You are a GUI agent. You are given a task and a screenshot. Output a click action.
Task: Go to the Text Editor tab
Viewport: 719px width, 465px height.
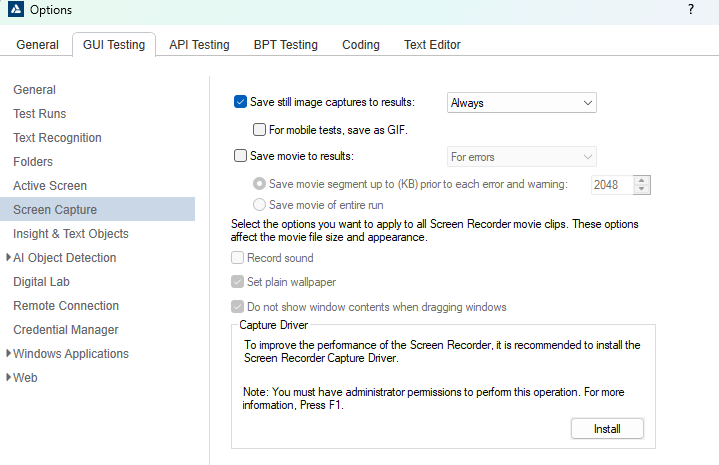(432, 45)
